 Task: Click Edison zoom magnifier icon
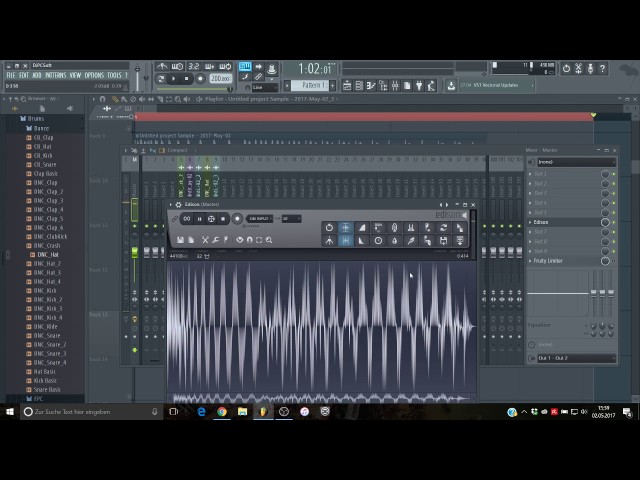coord(269,240)
